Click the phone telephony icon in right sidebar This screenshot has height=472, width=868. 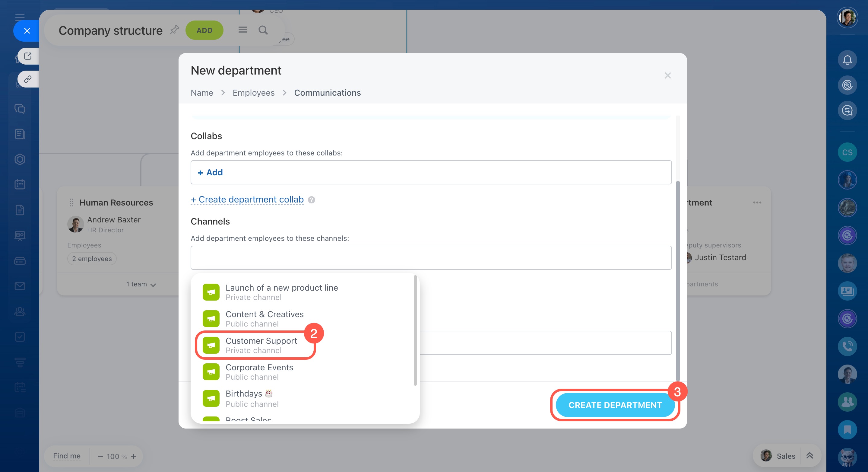tap(847, 346)
